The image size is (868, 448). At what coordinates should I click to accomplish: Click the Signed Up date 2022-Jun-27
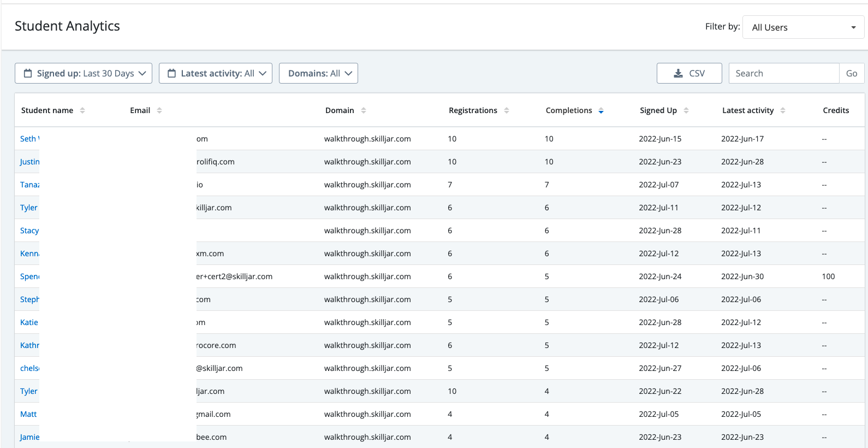tap(660, 368)
